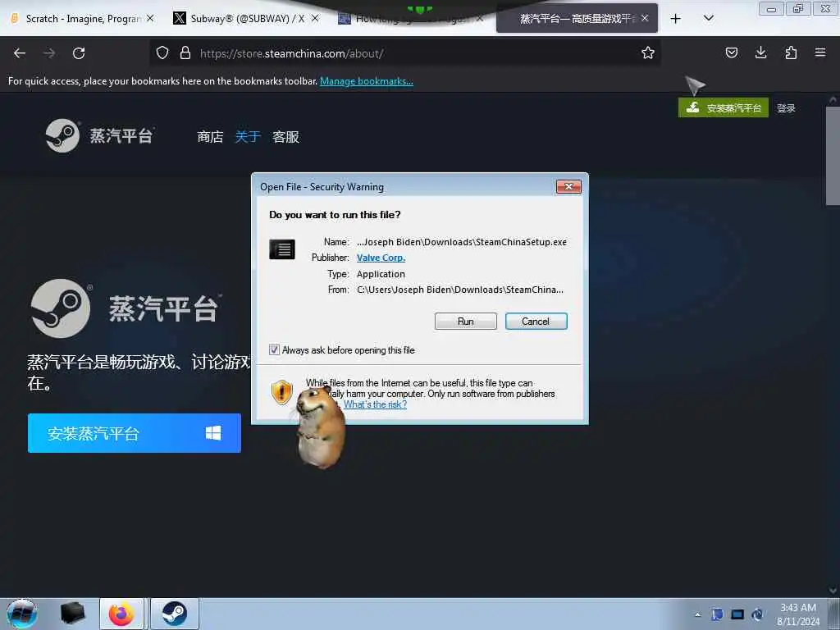Open Steam from the taskbar
Image resolution: width=840 pixels, height=630 pixels.
(175, 614)
